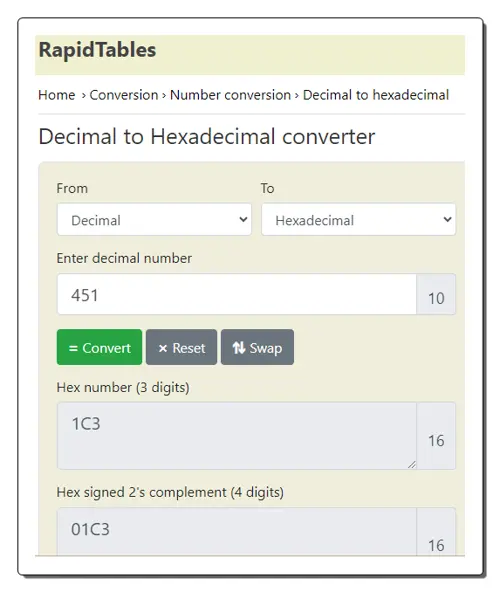This screenshot has width=500, height=592.
Task: Select the signed 2's complement output
Action: pos(237,531)
